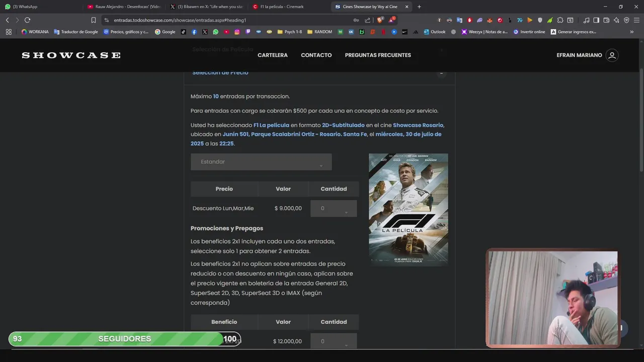Open Cantidad dropdown for the $ 12.000,00 benefit
Screen dimensions: 644x362
coord(334,341)
